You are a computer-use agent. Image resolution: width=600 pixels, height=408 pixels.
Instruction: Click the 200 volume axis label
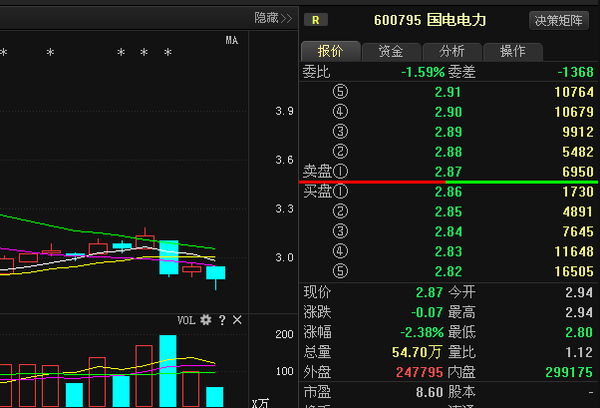pos(284,334)
